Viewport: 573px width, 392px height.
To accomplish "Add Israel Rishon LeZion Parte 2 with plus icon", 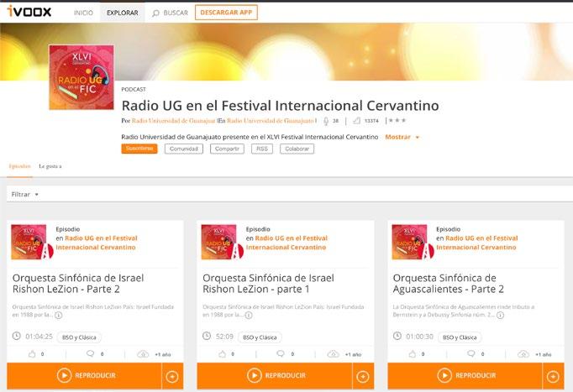I will pos(172,376).
